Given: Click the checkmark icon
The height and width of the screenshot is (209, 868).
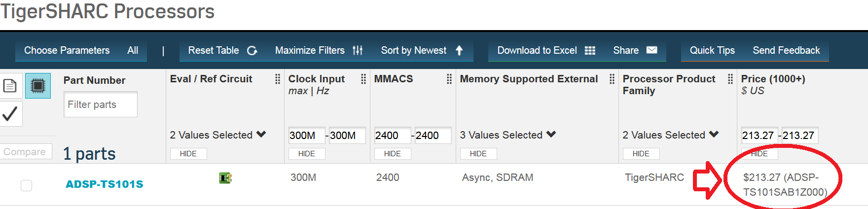Looking at the screenshot, I should 10,114.
